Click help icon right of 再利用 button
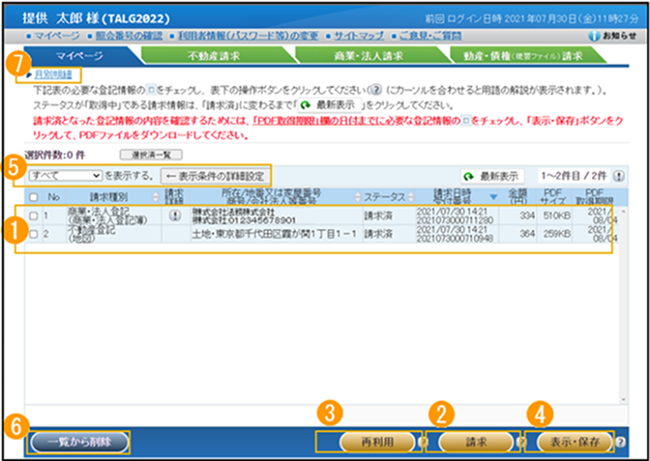Screen dimensions: 650x461 421,441
